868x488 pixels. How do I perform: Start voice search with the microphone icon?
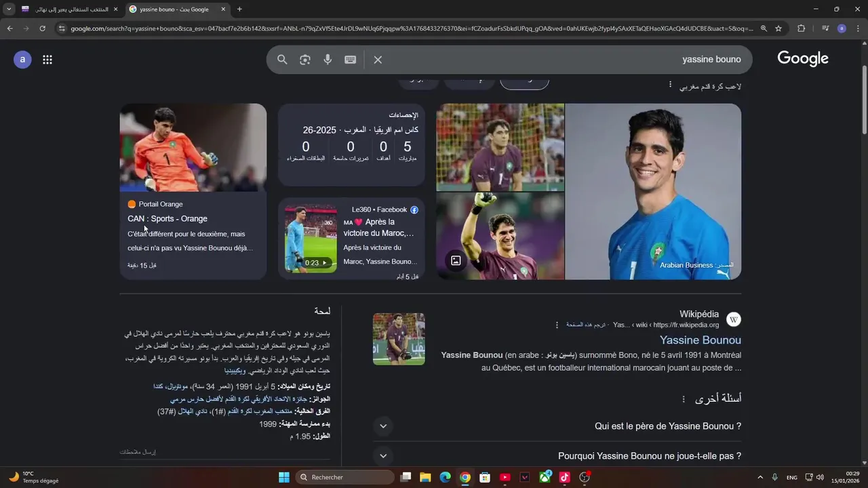328,60
